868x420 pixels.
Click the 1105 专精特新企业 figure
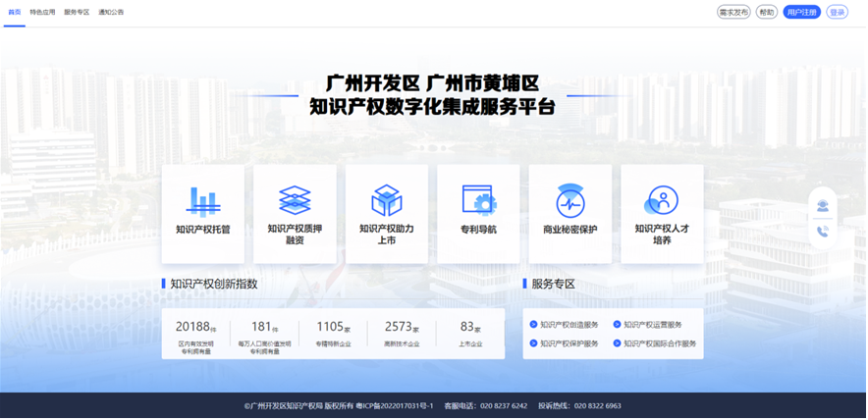point(330,327)
